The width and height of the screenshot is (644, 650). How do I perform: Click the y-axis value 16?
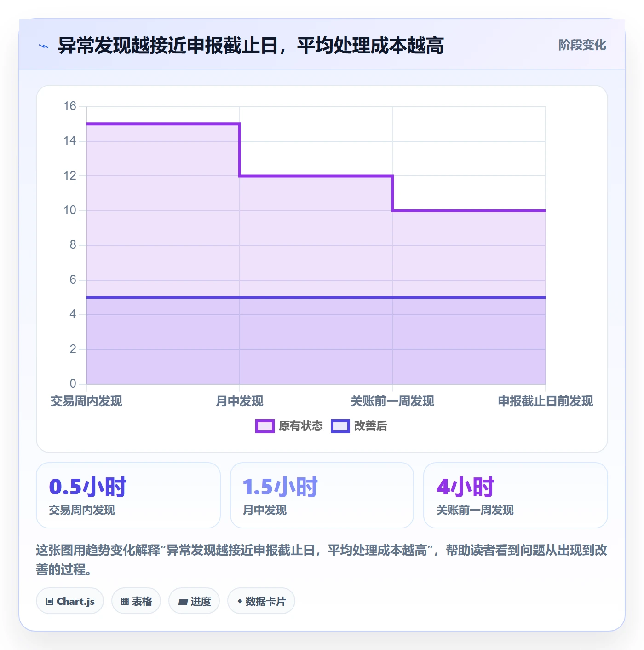tap(70, 106)
